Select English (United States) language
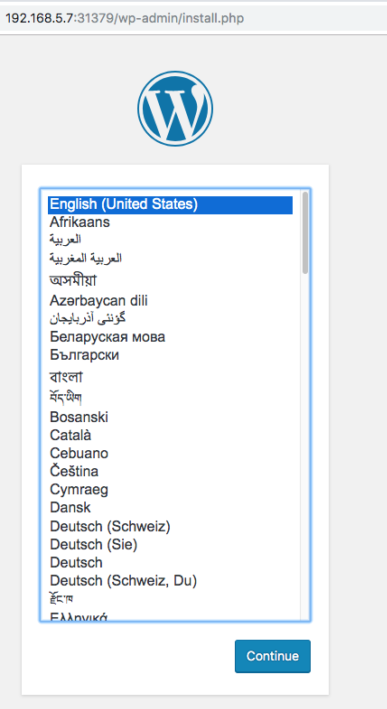This screenshot has width=387, height=709. pyautogui.click(x=170, y=204)
